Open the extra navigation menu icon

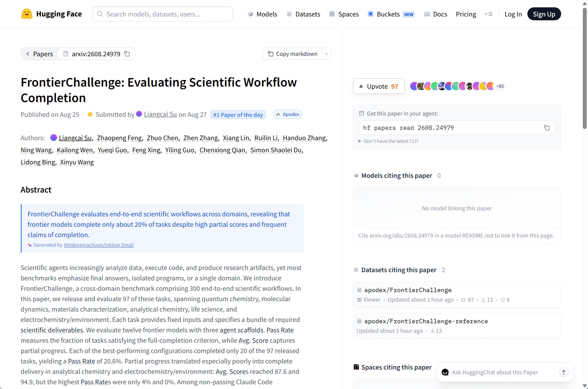[488, 14]
